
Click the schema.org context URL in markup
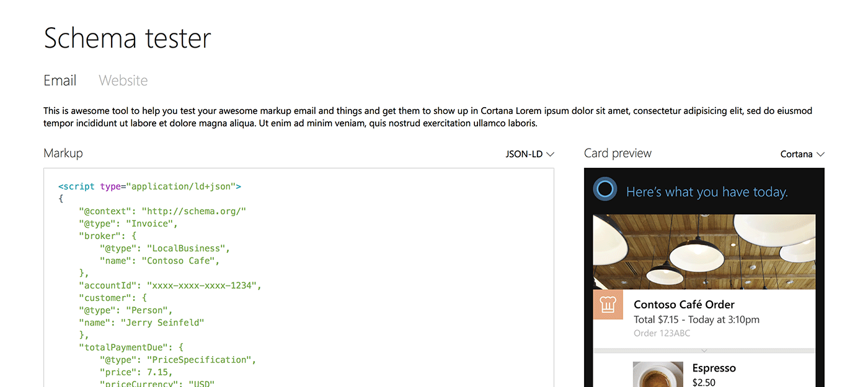point(194,211)
